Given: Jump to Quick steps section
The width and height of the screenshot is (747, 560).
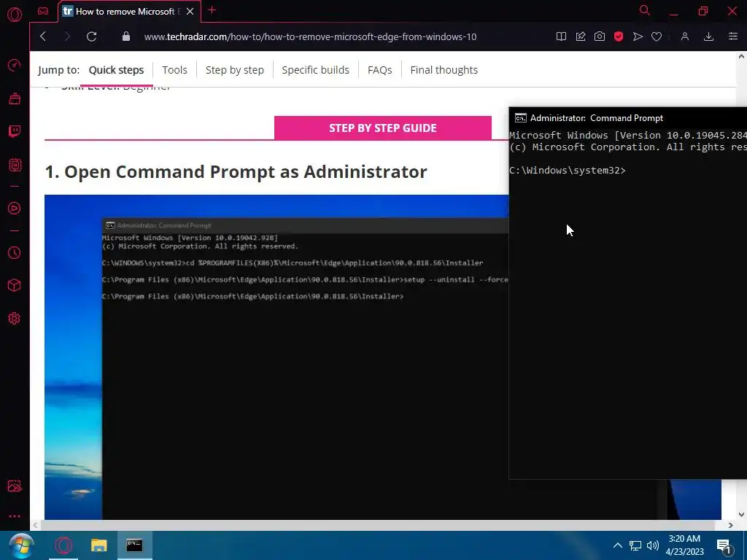Looking at the screenshot, I should (x=116, y=70).
